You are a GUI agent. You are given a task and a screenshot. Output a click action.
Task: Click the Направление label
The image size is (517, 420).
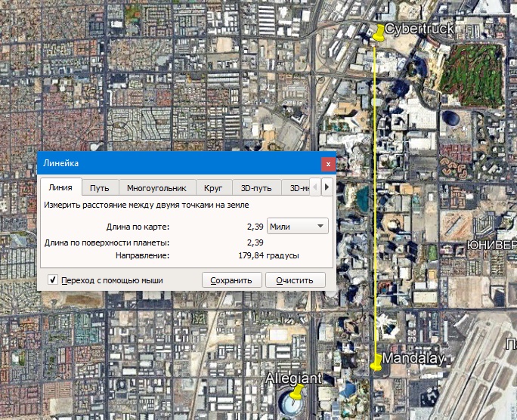(142, 255)
